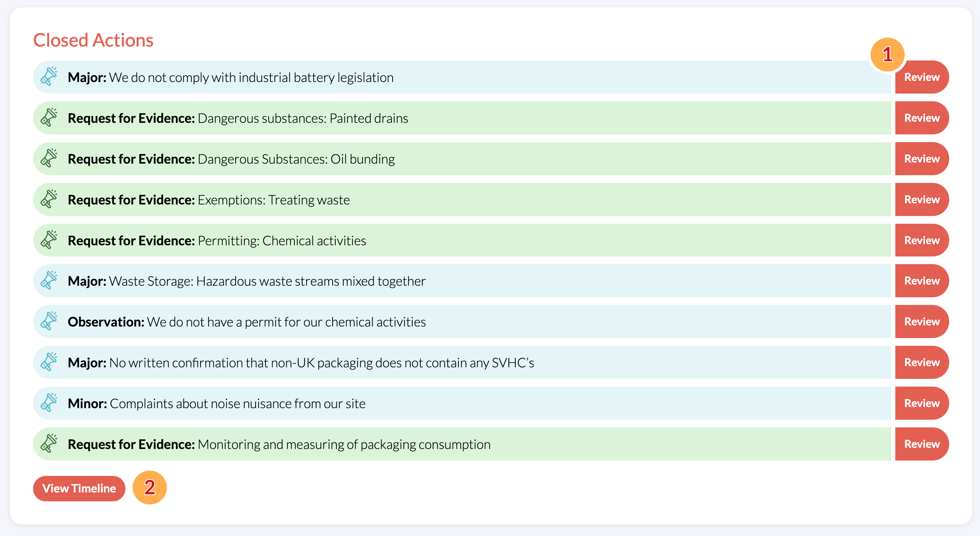Click megaphone icon on SVHC packaging row
Image resolution: width=980 pixels, height=536 pixels.
[x=49, y=362]
